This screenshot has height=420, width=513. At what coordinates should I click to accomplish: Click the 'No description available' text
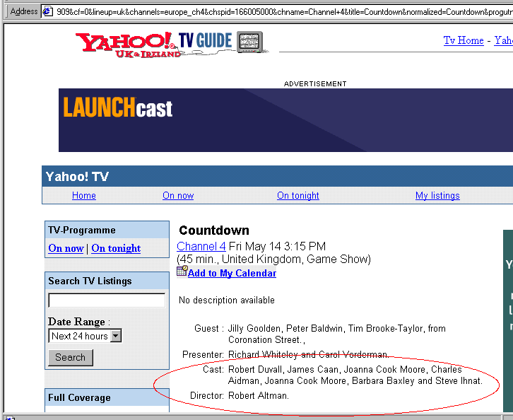pos(226,301)
